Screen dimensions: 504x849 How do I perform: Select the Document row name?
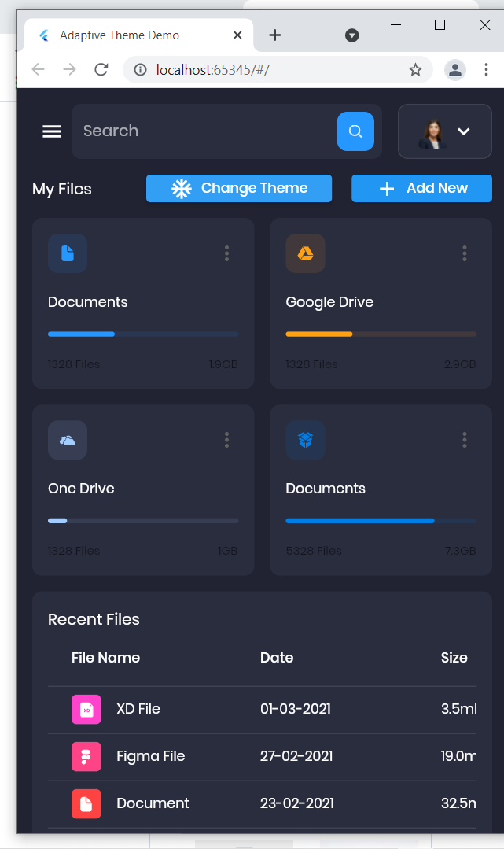point(153,803)
